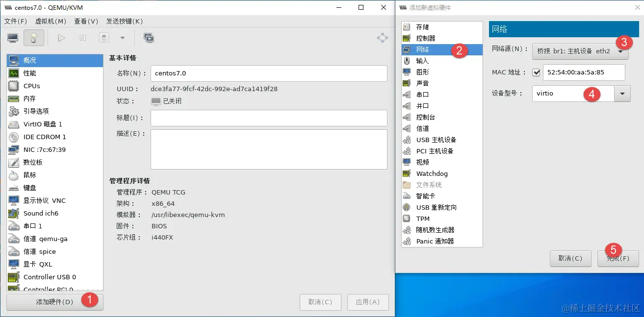Select 信道 spice entry

(x=55, y=251)
